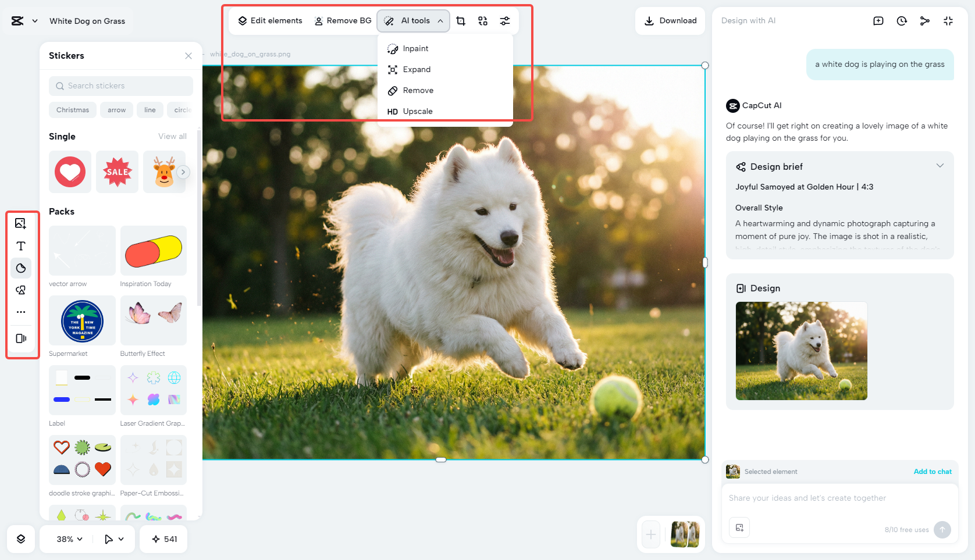Open the CapCut logo menu
The height and width of the screenshot is (560, 975).
(x=17, y=21)
